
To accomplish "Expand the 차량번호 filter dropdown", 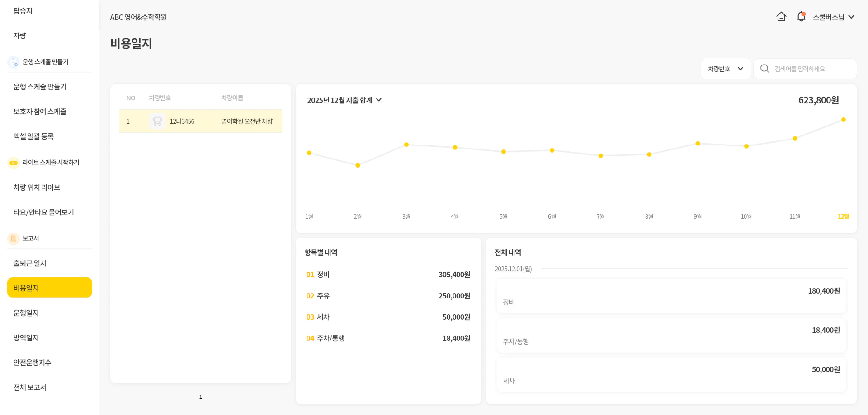I will click(x=725, y=69).
